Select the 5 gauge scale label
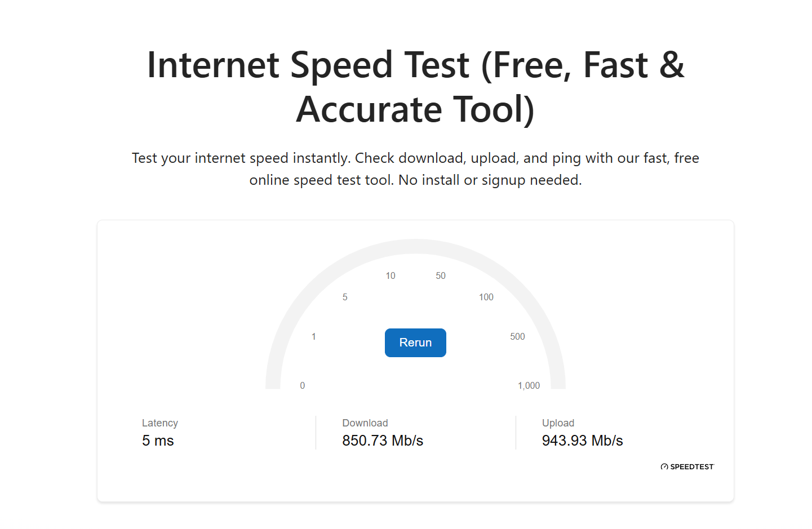Image resolution: width=812 pixels, height=529 pixels. (345, 297)
